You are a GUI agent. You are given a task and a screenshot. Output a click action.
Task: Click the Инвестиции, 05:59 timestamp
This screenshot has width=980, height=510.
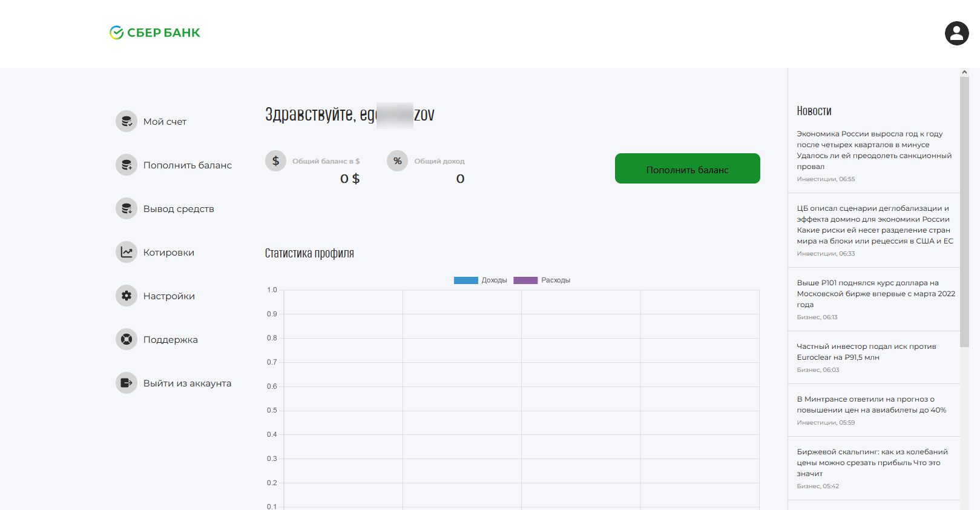(x=826, y=423)
